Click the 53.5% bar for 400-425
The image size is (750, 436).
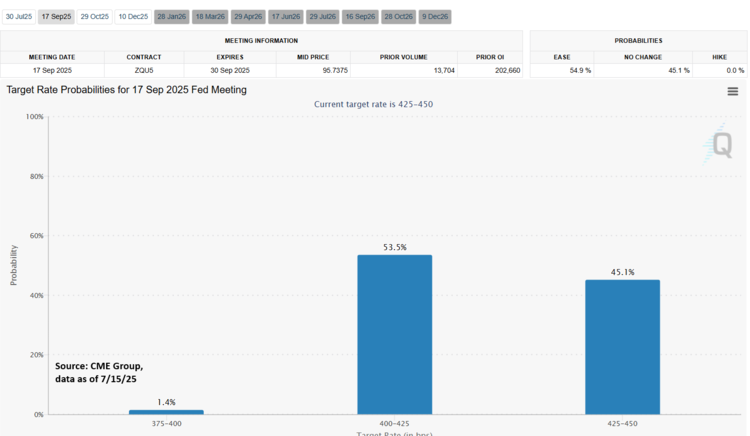pyautogui.click(x=395, y=334)
